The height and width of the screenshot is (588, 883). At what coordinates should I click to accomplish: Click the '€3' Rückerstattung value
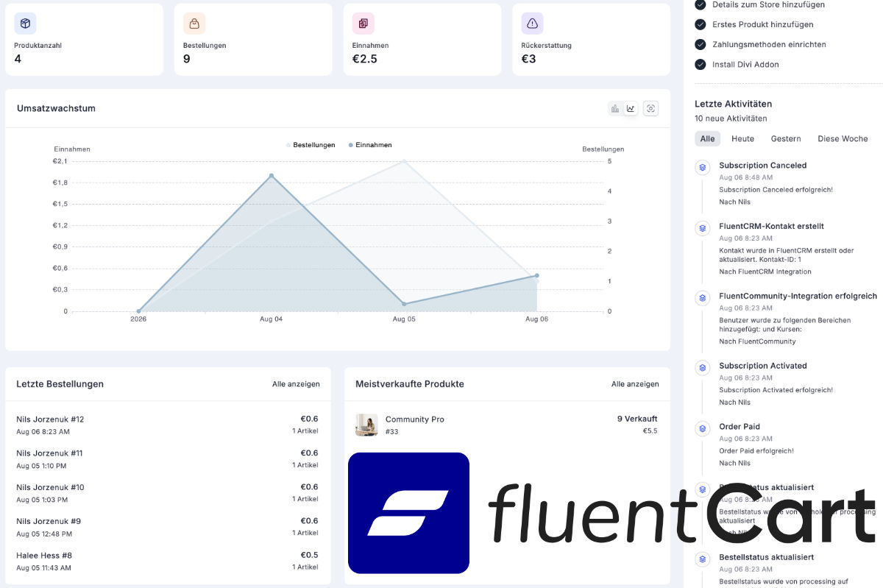point(528,59)
